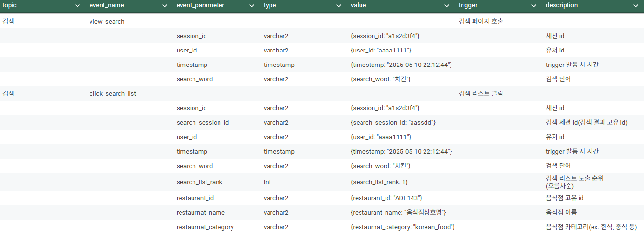The width and height of the screenshot is (644, 233).
Task: Click varchar2 in the restaurant_id row
Action: [276, 198]
